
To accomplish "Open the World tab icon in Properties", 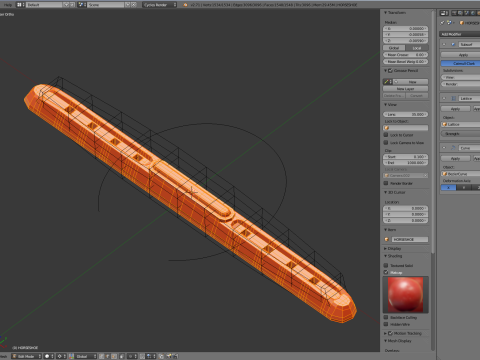I will 473,13.
